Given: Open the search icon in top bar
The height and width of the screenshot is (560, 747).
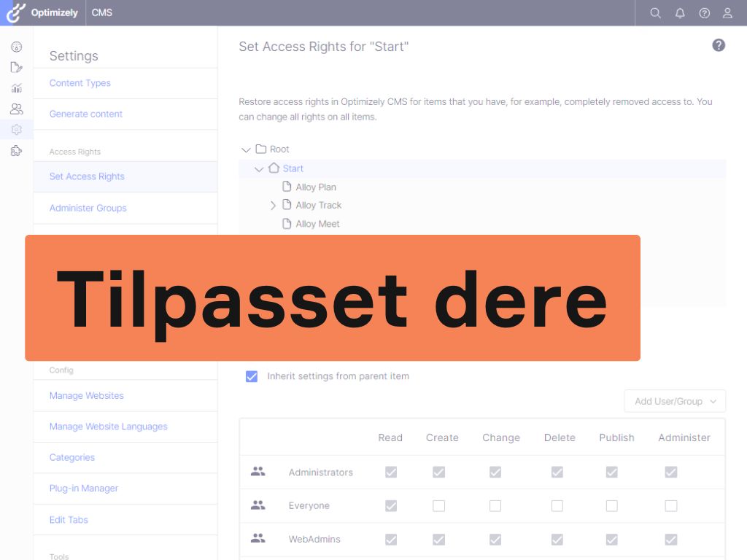Looking at the screenshot, I should (655, 13).
